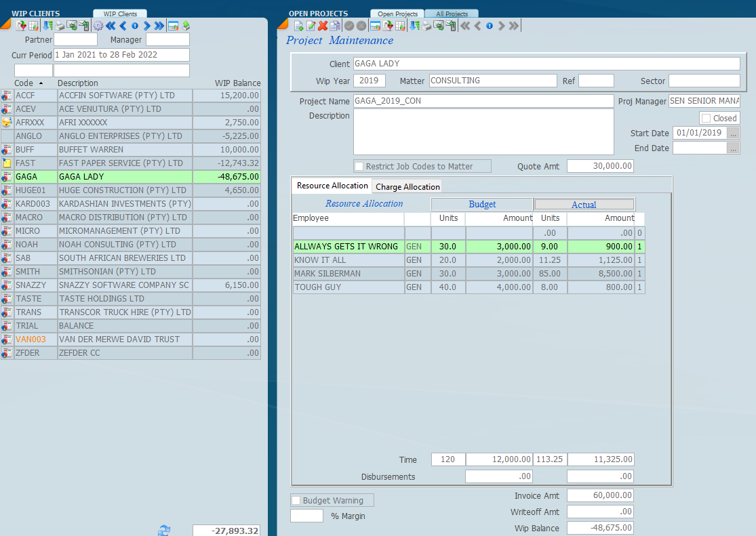This screenshot has height=536, width=756.
Task: Click the Budget column header button
Action: [x=482, y=204]
